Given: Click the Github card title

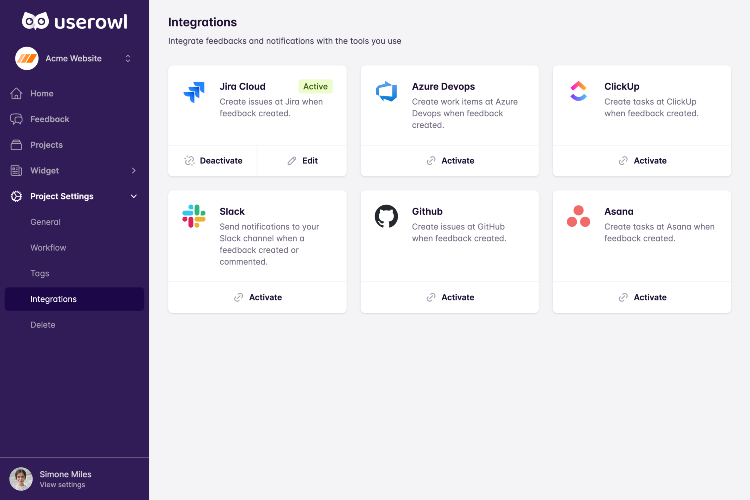Looking at the screenshot, I should click(x=427, y=211).
